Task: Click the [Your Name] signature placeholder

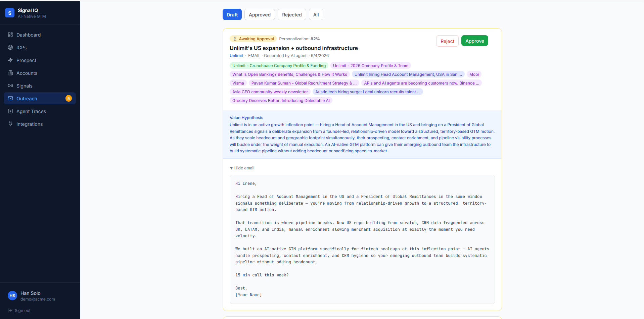Action: click(249, 295)
